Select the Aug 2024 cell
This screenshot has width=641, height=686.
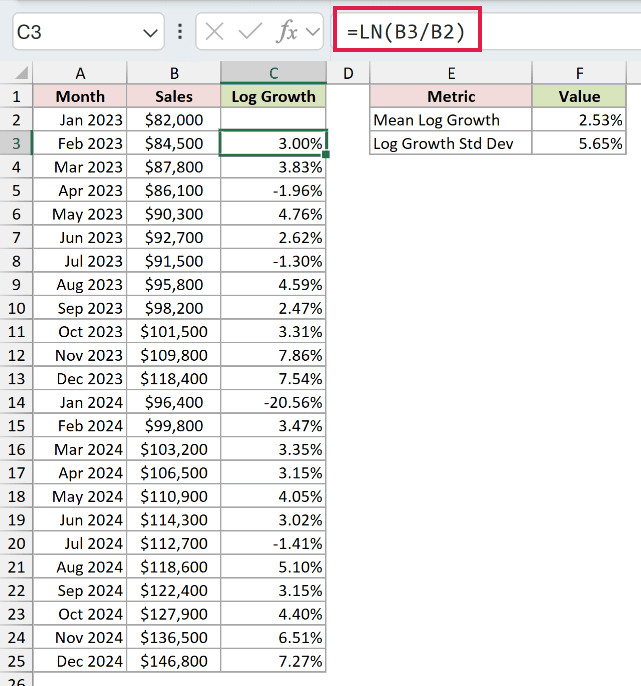point(80,567)
